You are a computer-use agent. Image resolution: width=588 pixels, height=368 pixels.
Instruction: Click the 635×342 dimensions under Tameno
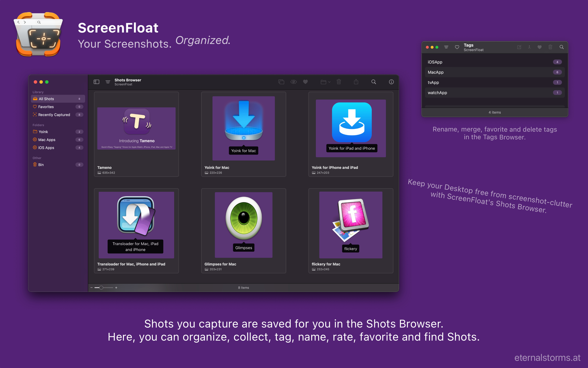[x=109, y=173]
